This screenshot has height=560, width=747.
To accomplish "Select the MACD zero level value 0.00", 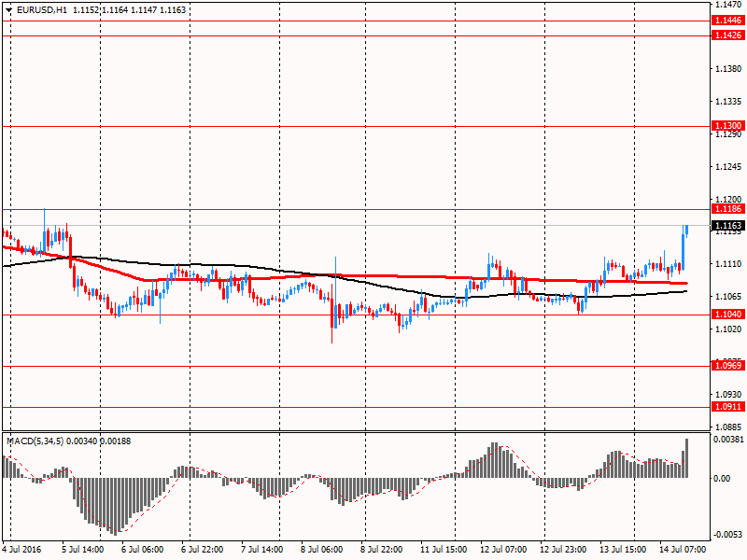I will [x=722, y=478].
